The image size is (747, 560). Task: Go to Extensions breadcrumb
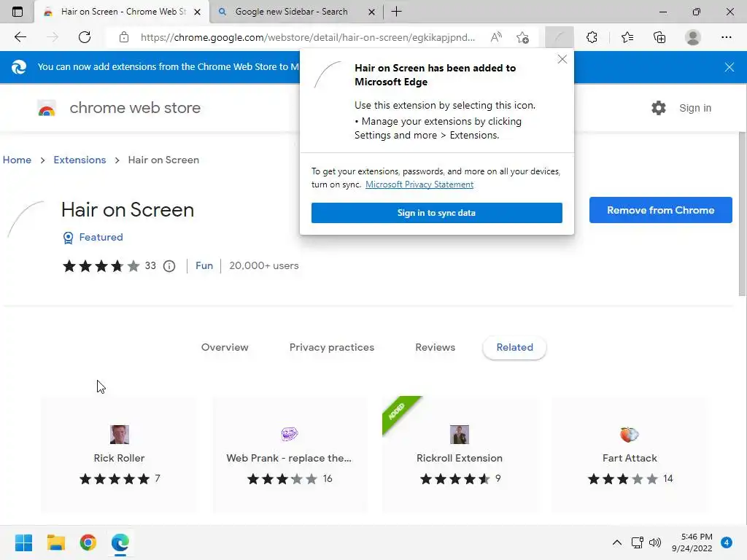(x=80, y=160)
